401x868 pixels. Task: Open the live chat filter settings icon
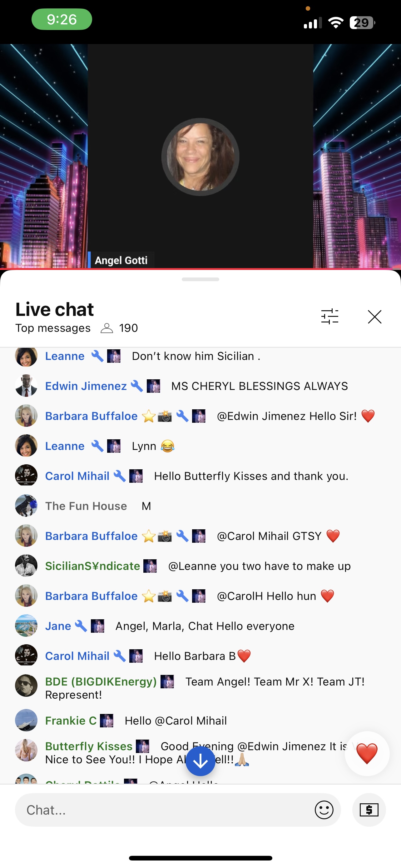(329, 317)
